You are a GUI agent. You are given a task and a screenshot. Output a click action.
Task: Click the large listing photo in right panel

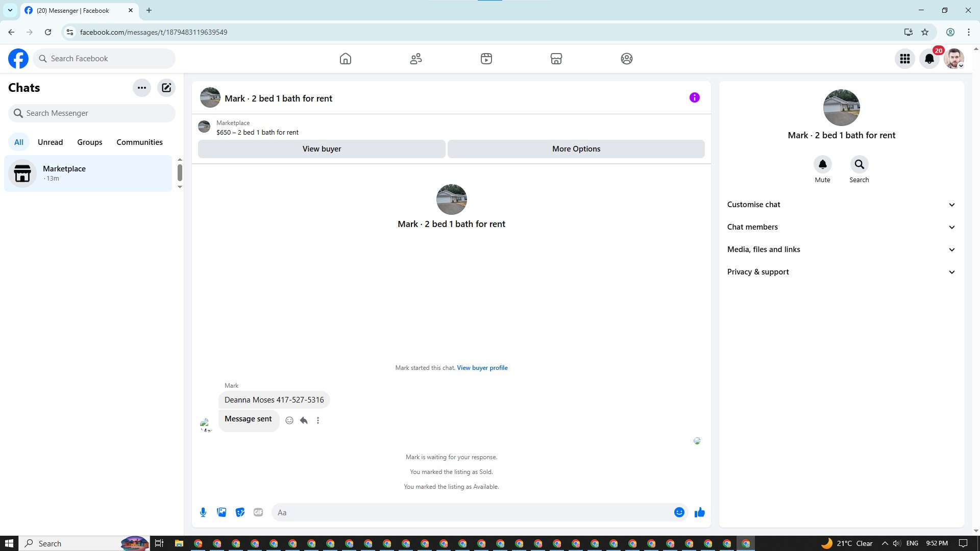(x=842, y=108)
